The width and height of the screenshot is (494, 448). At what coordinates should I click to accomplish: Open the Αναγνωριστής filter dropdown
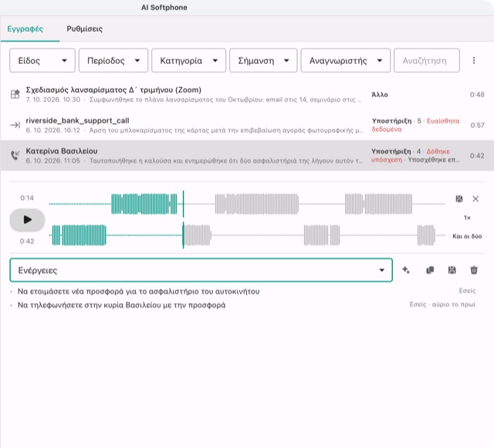[345, 60]
